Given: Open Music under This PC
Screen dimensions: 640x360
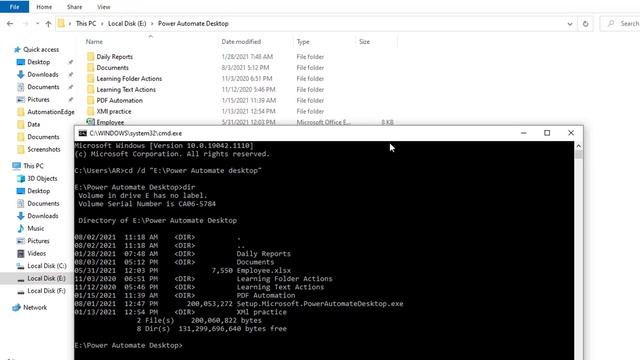Looking at the screenshot, I should pyautogui.click(x=36, y=229).
